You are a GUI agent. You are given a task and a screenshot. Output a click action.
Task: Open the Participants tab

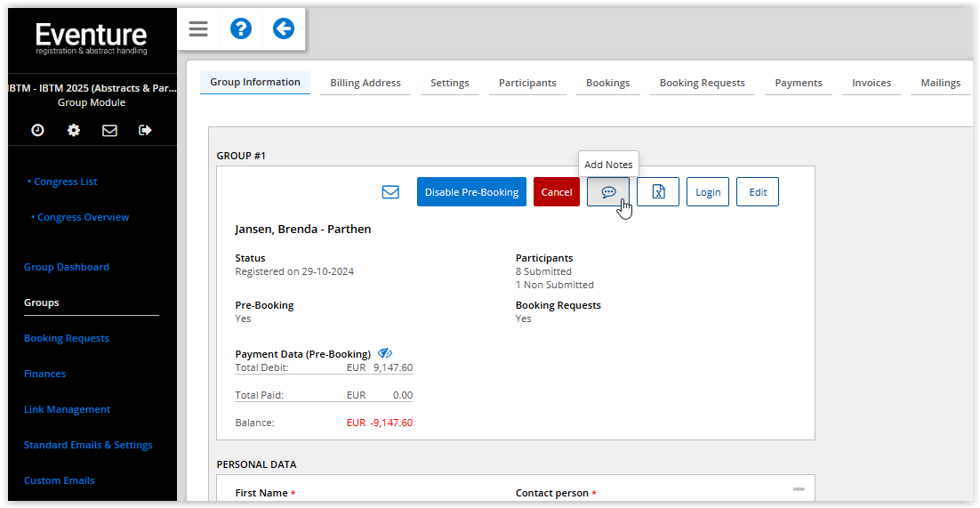[527, 83]
